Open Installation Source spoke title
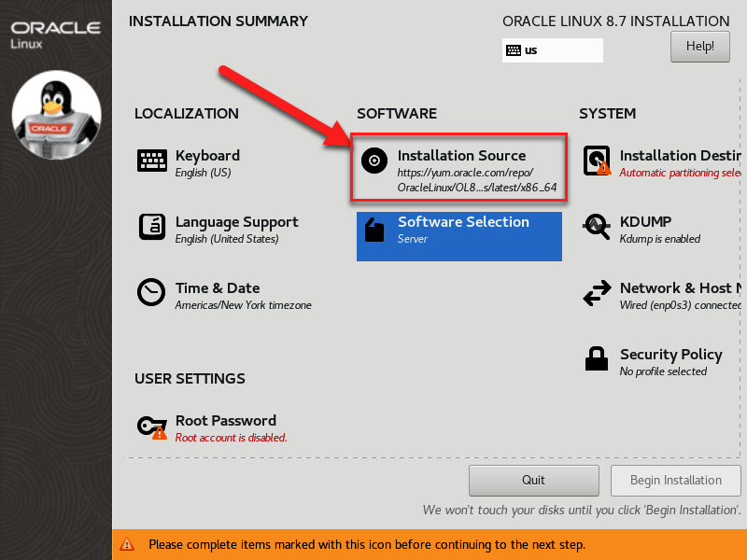This screenshot has height=560, width=747. coord(461,156)
